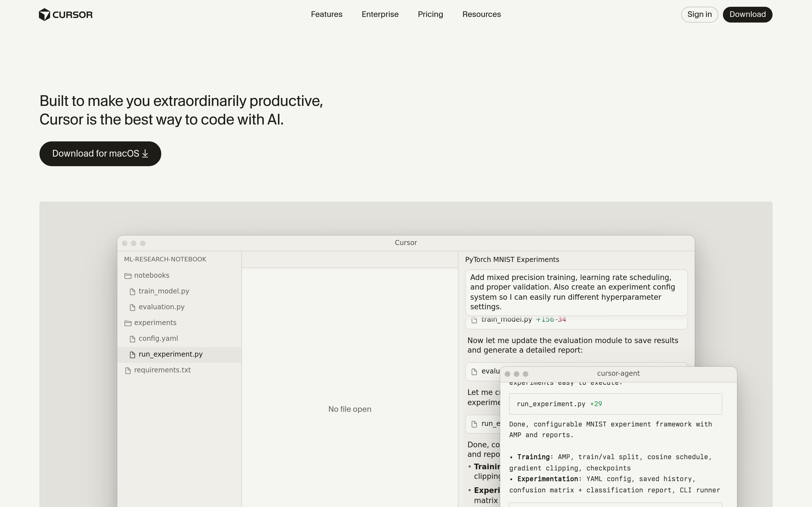This screenshot has height=507, width=812.
Task: Click the file icon beside run_experiment.py
Action: coord(132,354)
